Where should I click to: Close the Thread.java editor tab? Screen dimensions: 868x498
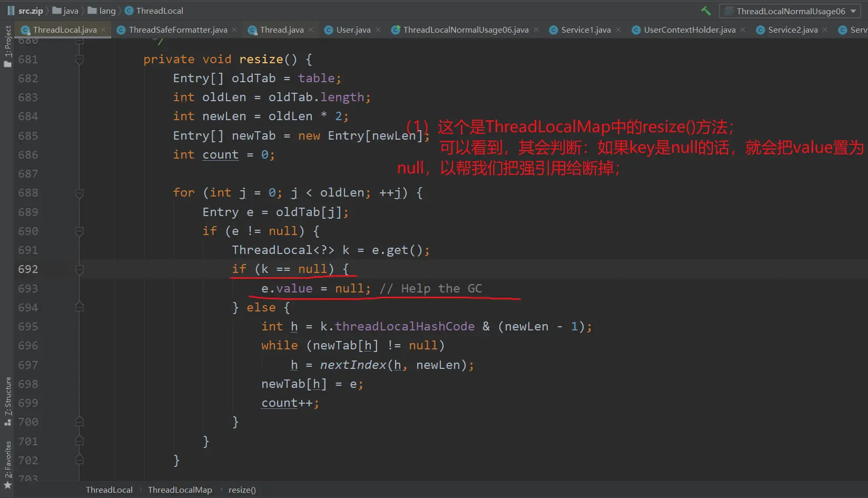pos(311,30)
